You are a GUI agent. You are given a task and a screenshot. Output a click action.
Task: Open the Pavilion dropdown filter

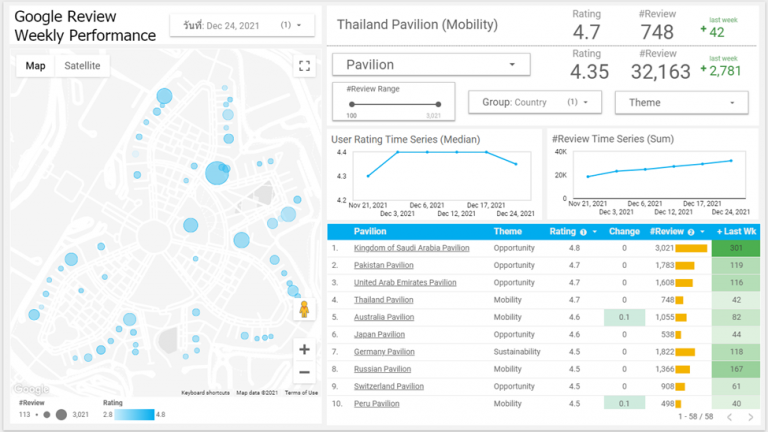431,65
